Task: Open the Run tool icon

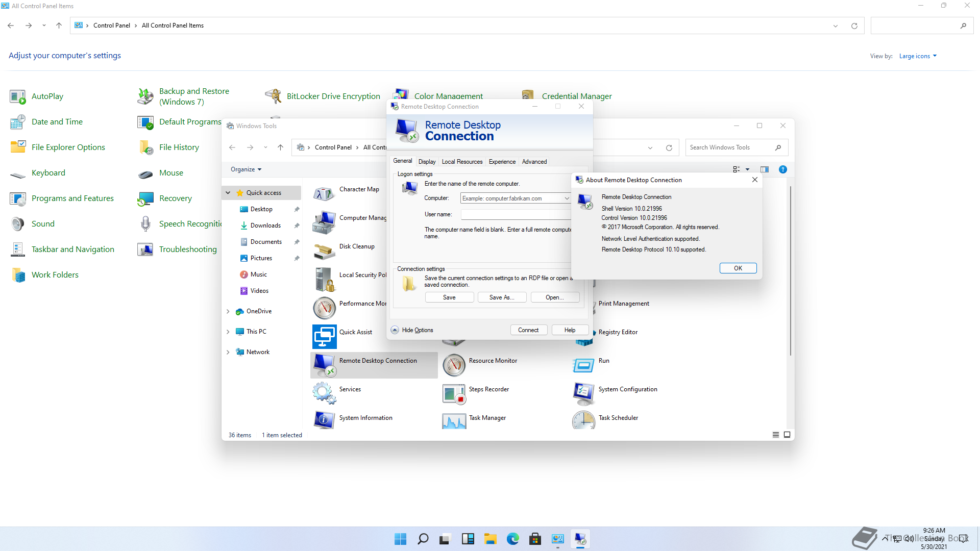Action: tap(583, 364)
